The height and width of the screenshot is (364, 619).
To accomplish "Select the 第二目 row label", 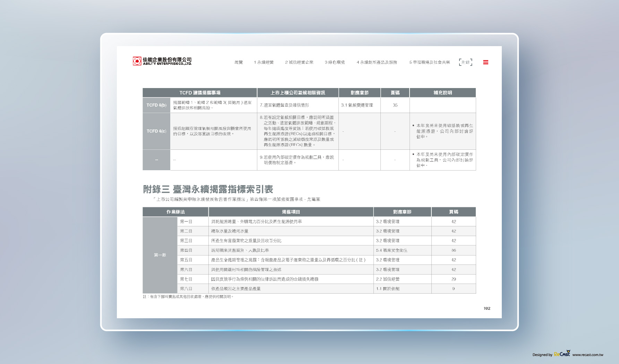I will click(193, 231).
